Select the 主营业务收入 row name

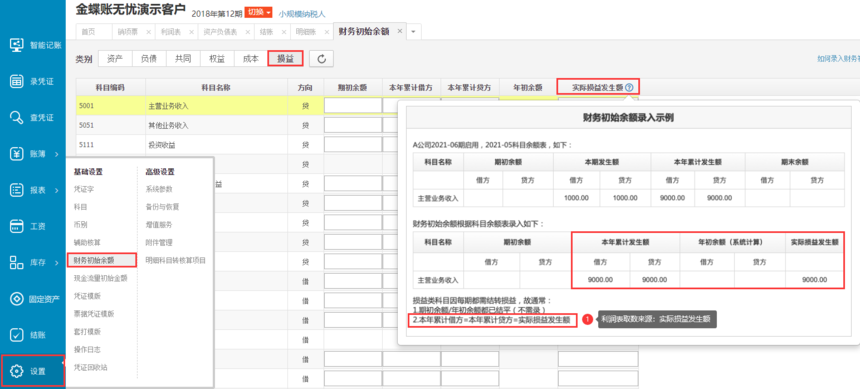(x=168, y=106)
